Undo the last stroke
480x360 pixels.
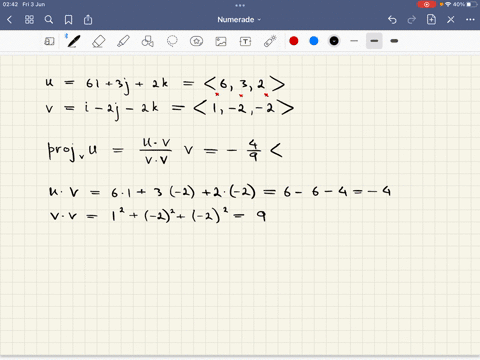392,20
